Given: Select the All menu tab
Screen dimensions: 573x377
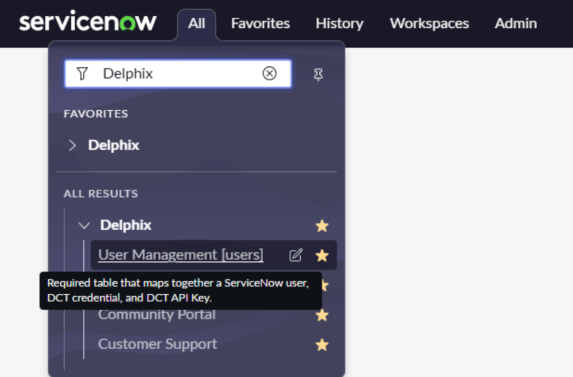Looking at the screenshot, I should tap(197, 24).
